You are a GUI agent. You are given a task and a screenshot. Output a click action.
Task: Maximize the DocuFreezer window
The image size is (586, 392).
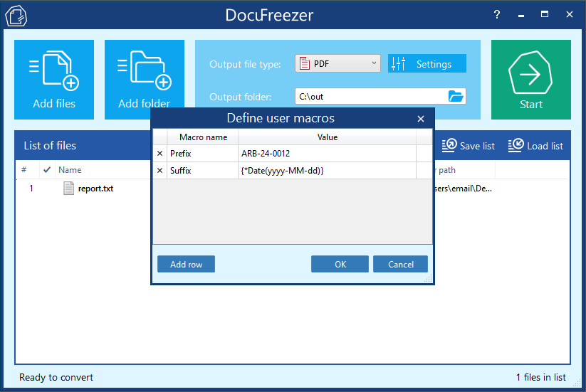pyautogui.click(x=545, y=14)
